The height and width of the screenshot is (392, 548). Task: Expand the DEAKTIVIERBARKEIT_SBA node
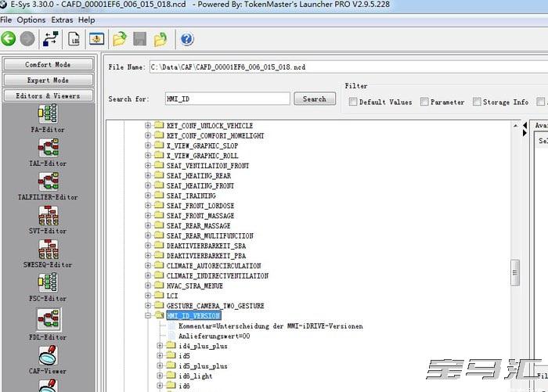[x=148, y=246]
